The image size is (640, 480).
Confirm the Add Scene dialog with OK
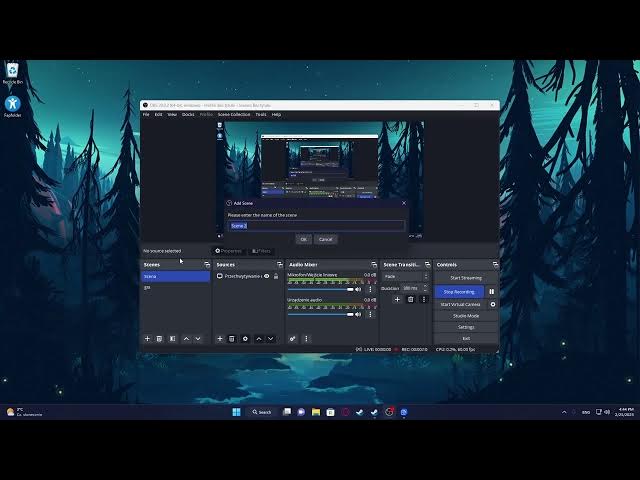click(x=303, y=239)
